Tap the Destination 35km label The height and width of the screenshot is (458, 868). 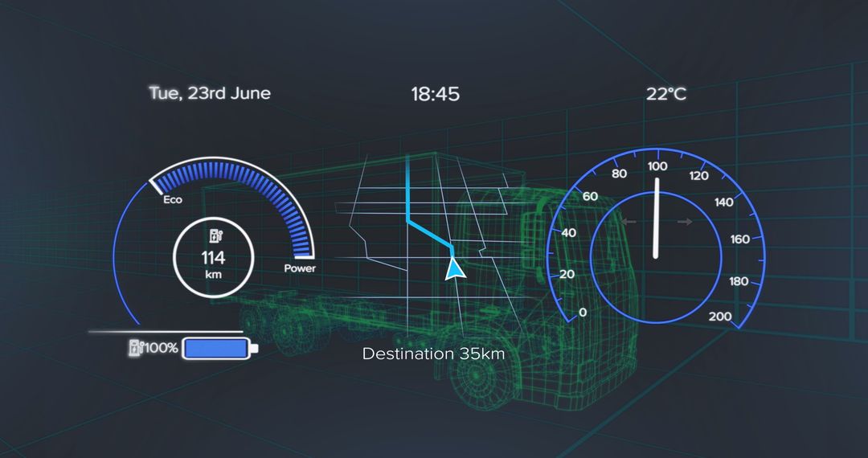pos(433,354)
